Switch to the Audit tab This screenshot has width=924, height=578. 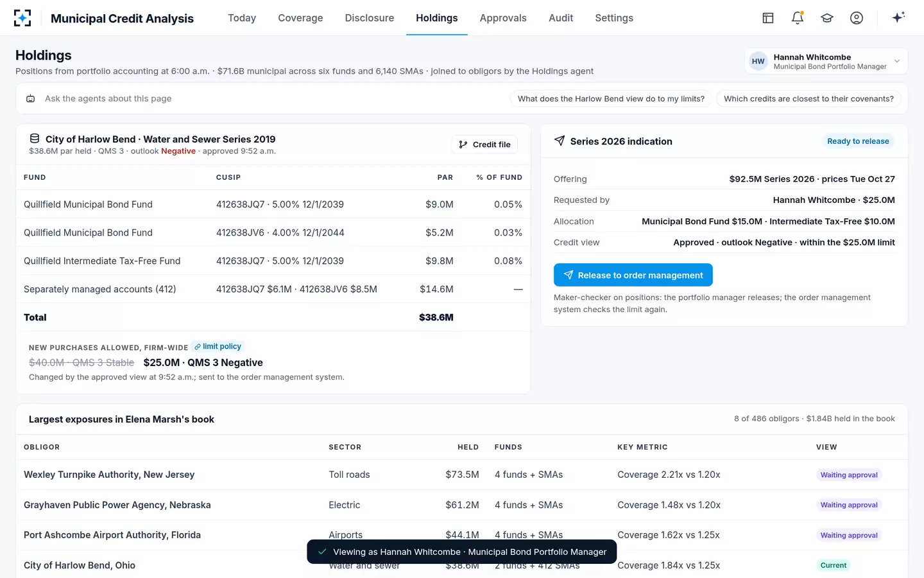[x=561, y=18]
